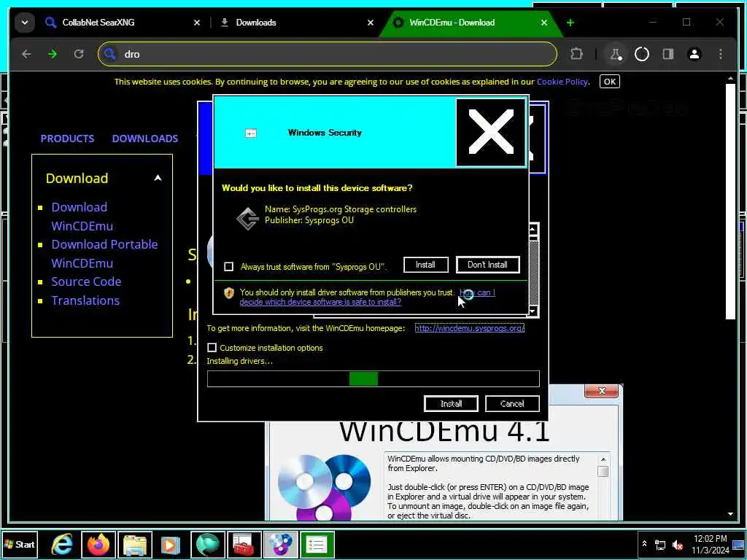Open the Chrome three-dot menu
This screenshot has height=560, width=747.
[x=721, y=54]
